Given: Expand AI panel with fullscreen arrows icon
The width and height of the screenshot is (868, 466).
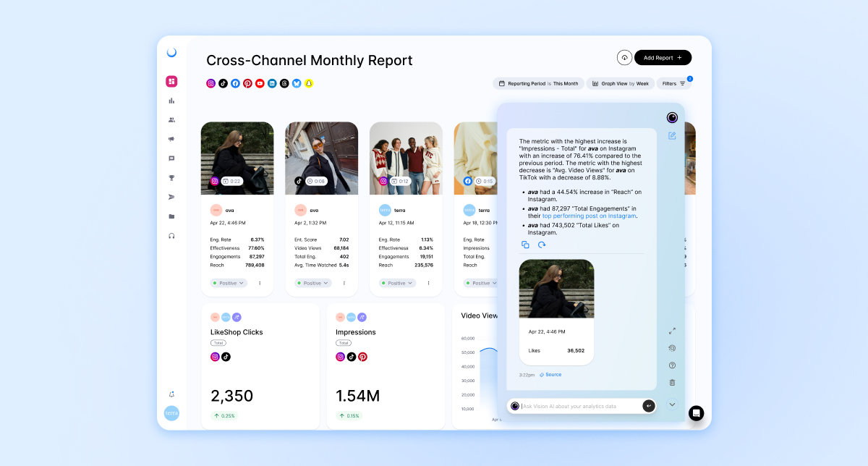Looking at the screenshot, I should [672, 331].
